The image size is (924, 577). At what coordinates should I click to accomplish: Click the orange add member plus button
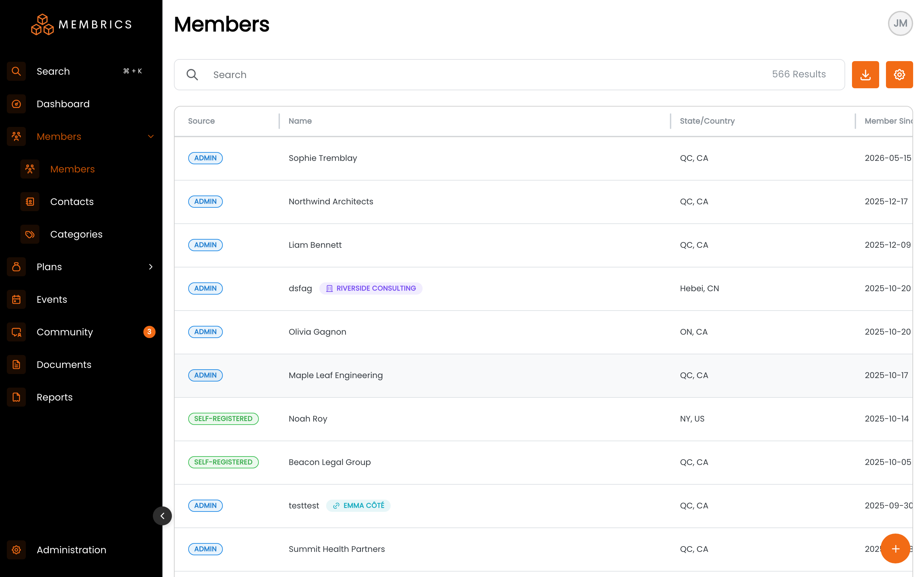click(895, 548)
